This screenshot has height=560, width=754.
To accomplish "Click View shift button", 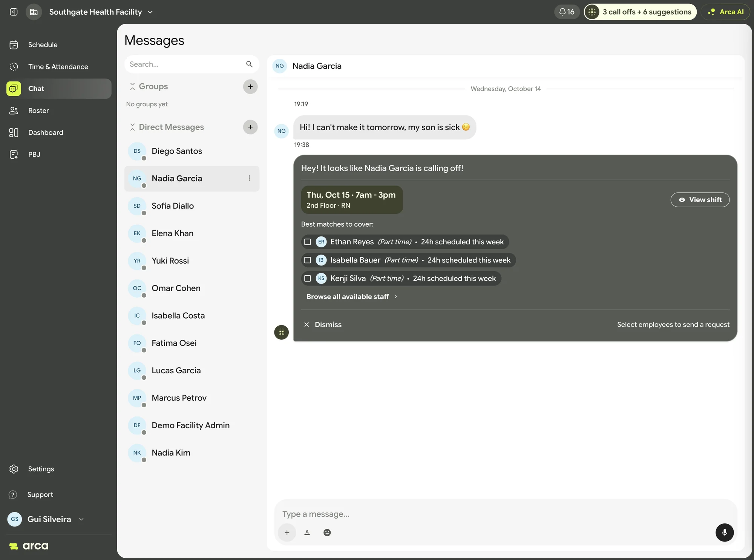I will [x=700, y=200].
